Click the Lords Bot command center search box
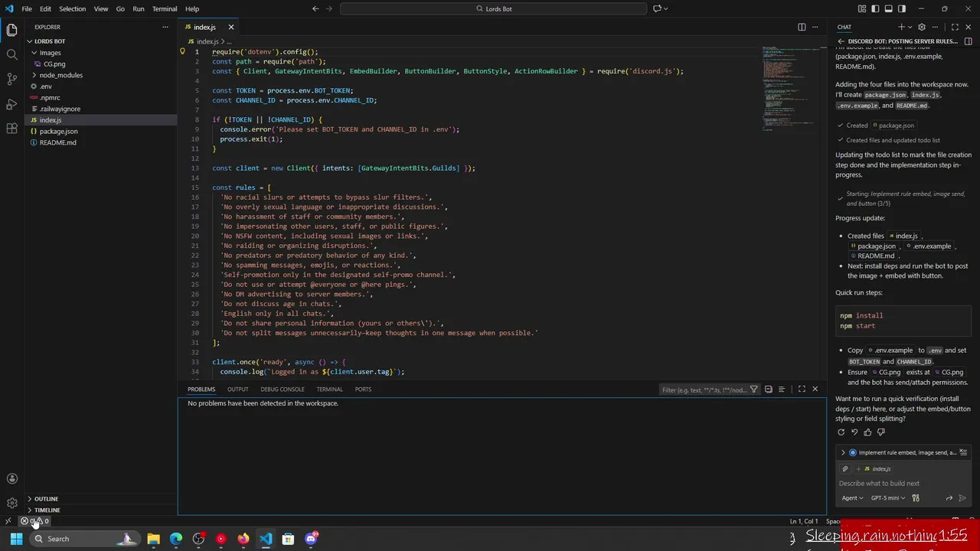Screen dimensions: 980x551 (x=494, y=8)
